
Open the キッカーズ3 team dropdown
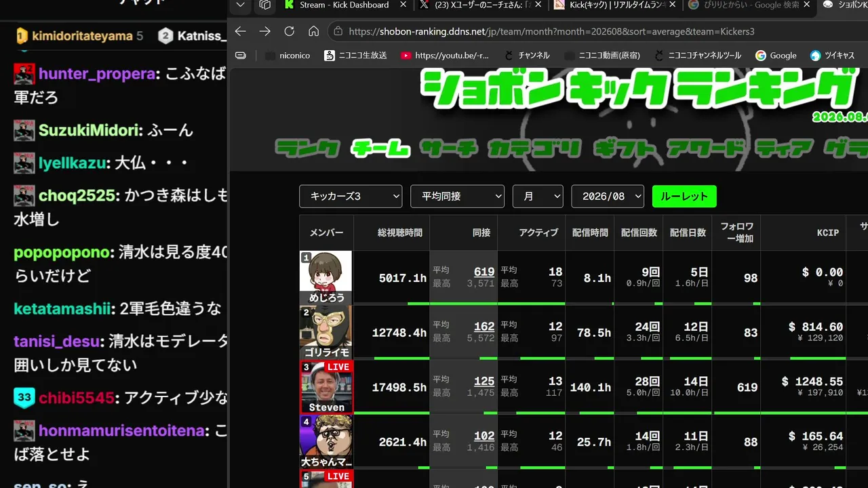(351, 197)
